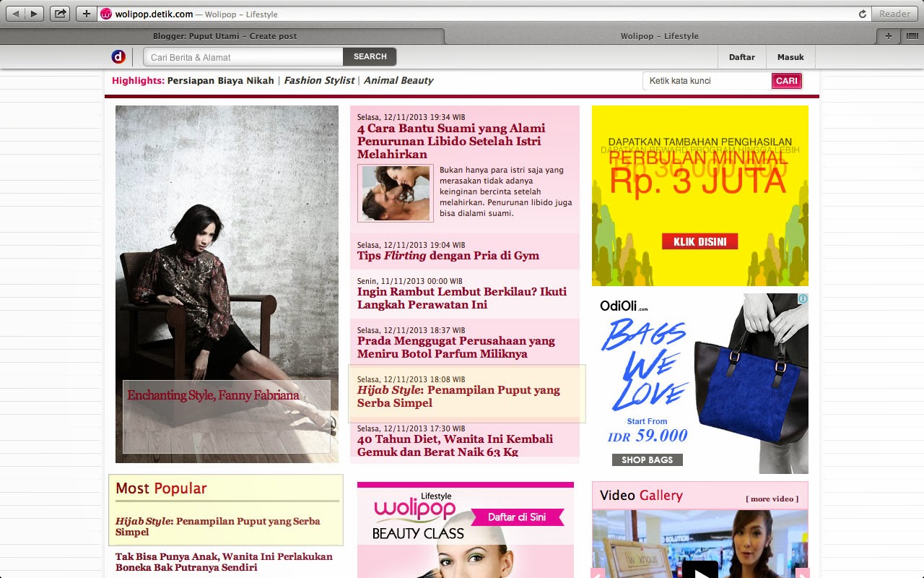The height and width of the screenshot is (578, 924).
Task: Click the Video Gallery heading
Action: pyautogui.click(x=641, y=496)
